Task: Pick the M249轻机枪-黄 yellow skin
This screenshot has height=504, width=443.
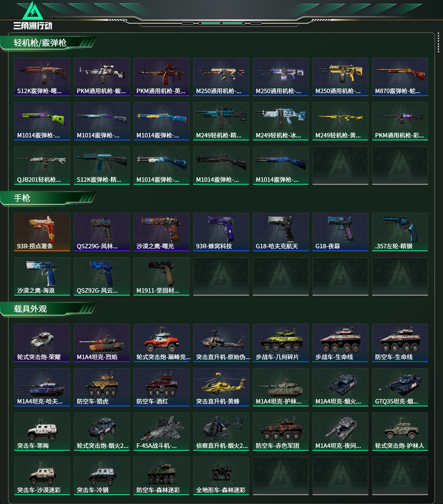Action: click(x=341, y=121)
